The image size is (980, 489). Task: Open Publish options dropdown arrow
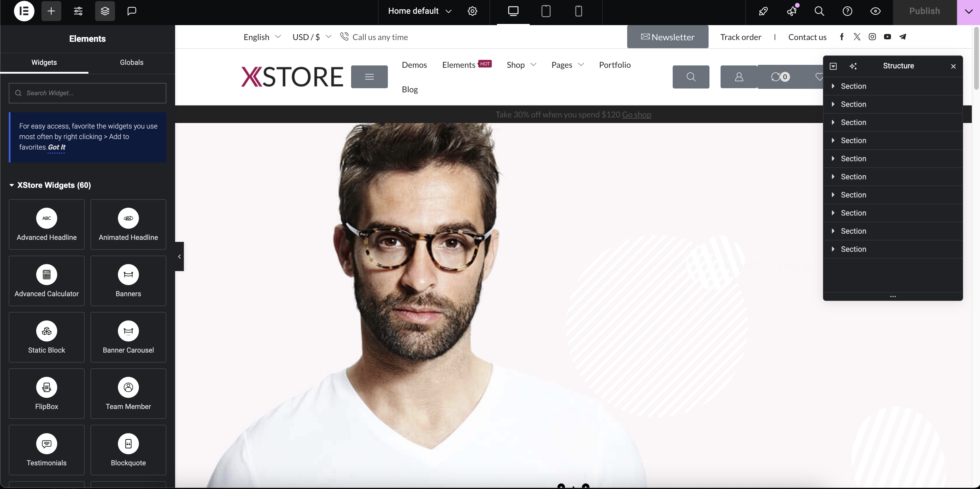pos(968,12)
